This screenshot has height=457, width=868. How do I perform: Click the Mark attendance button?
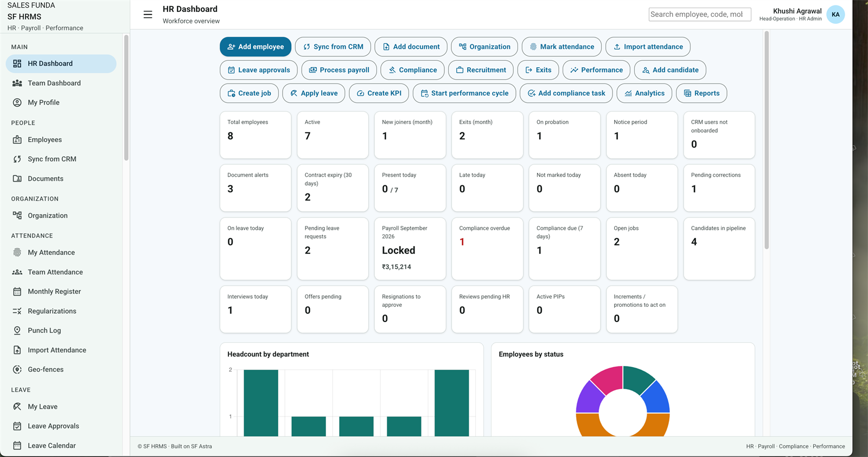[561, 47]
